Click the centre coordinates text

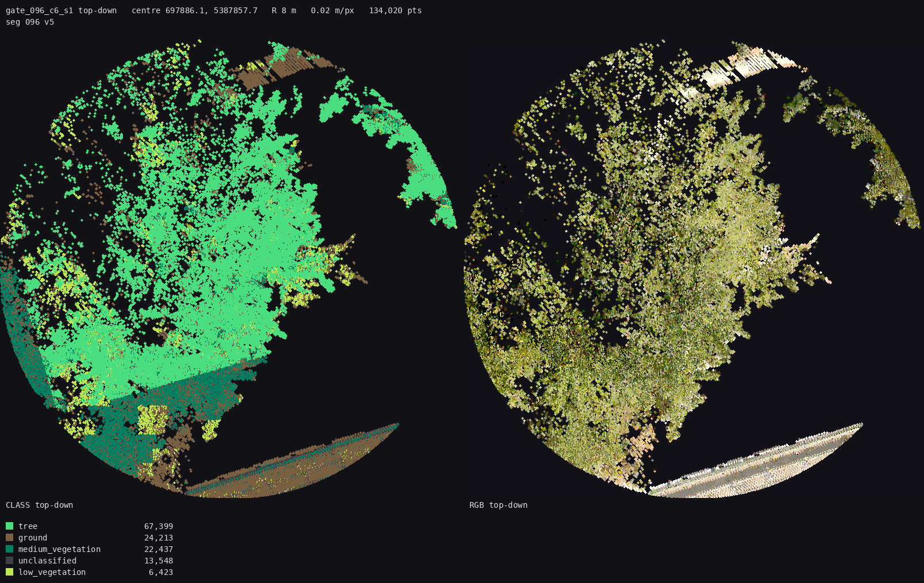[194, 10]
